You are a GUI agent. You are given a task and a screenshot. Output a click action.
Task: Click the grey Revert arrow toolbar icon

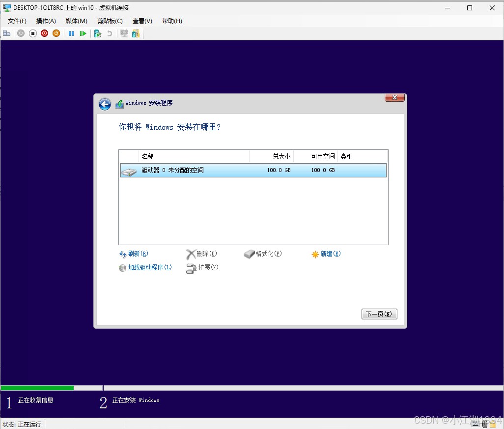click(110, 33)
